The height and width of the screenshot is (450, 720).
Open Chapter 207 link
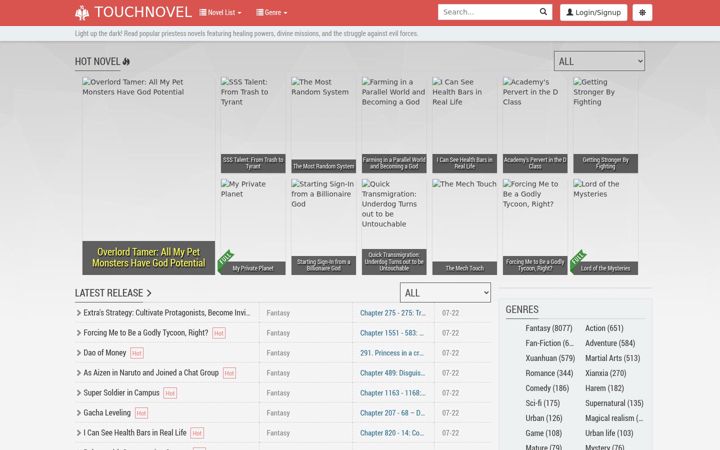click(392, 413)
